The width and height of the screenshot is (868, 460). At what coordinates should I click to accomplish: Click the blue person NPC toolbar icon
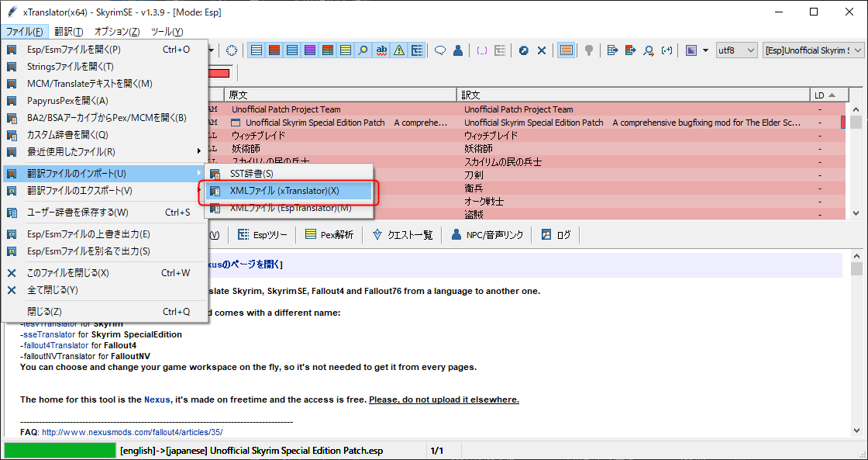pos(458,50)
